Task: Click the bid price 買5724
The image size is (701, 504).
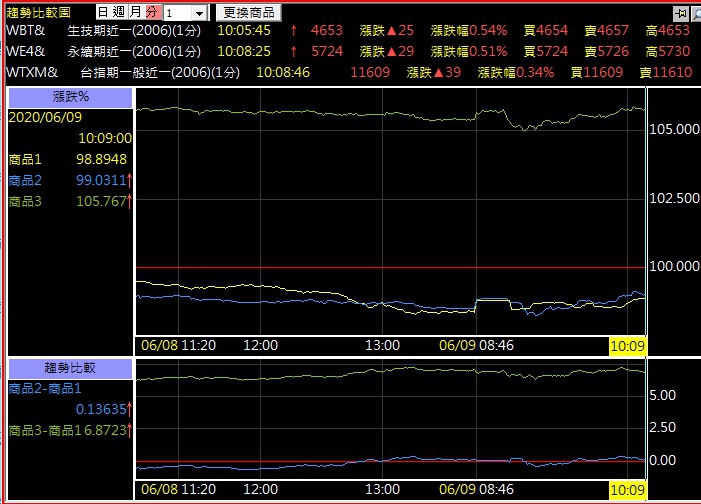Action: coord(546,51)
